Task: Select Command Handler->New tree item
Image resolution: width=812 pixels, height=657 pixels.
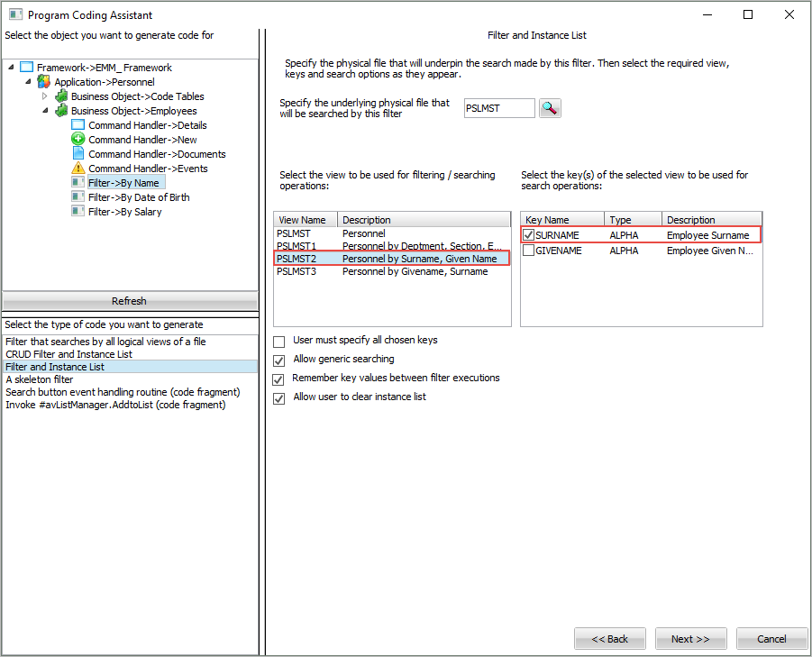Action: (x=142, y=140)
